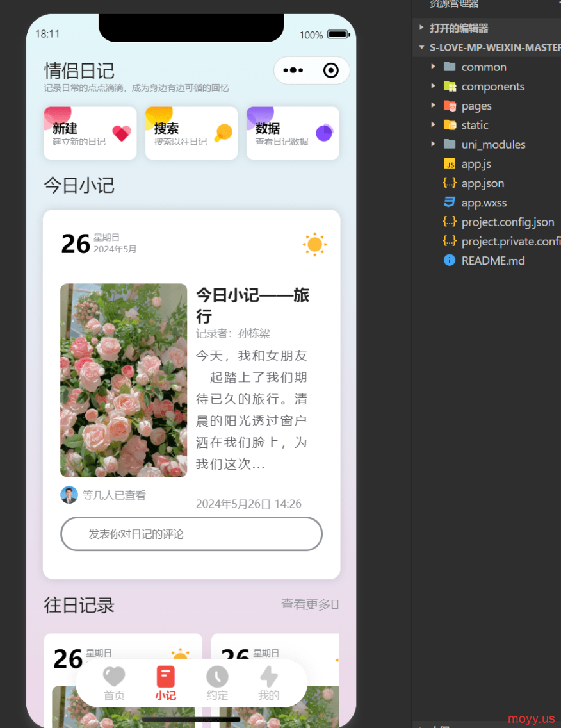This screenshot has height=728, width=561.
Task: Open the first past diary card dated 26
Action: pos(123,680)
